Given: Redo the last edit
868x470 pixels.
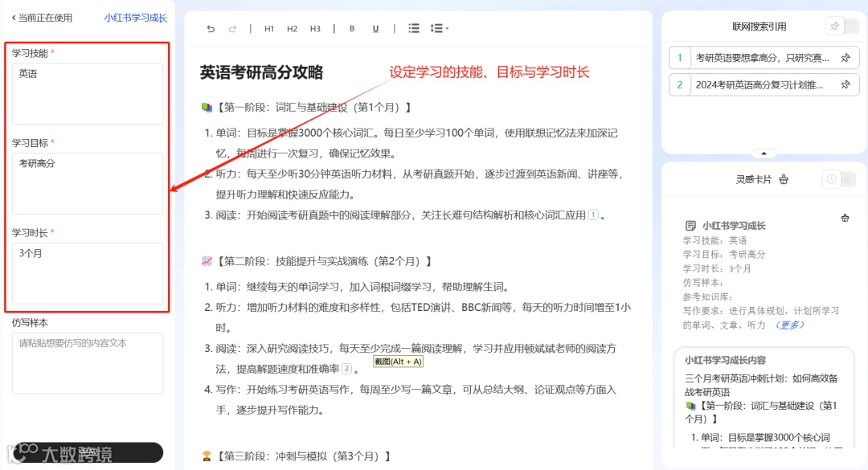Looking at the screenshot, I should (x=232, y=29).
